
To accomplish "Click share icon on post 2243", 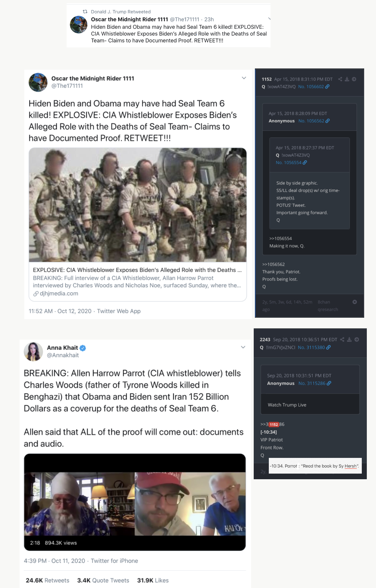I will point(343,340).
